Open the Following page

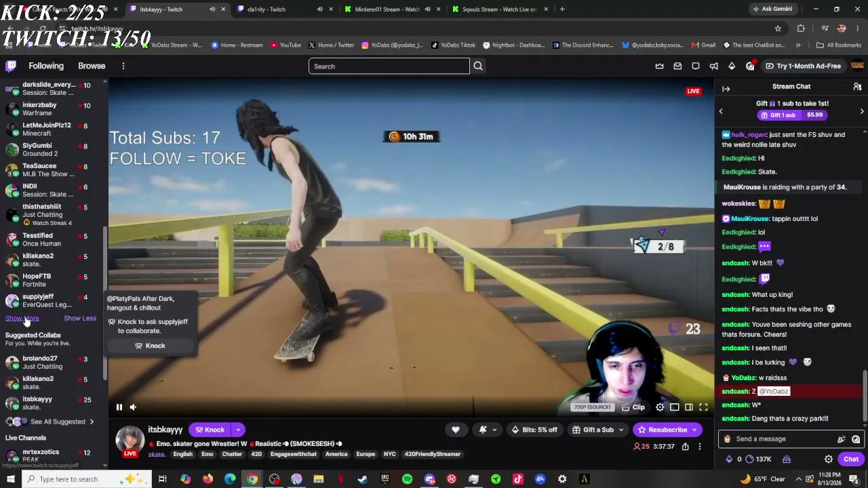coord(46,66)
